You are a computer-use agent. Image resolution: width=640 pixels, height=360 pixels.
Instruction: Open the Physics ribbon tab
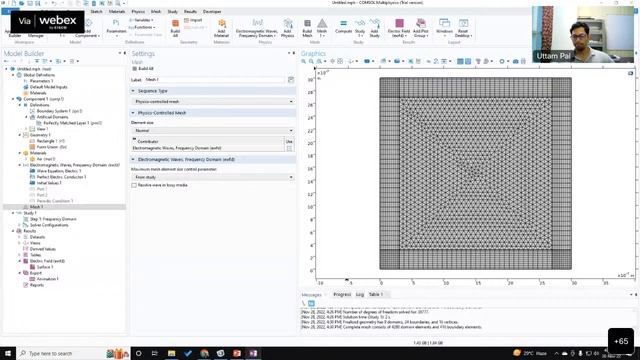pyautogui.click(x=138, y=12)
